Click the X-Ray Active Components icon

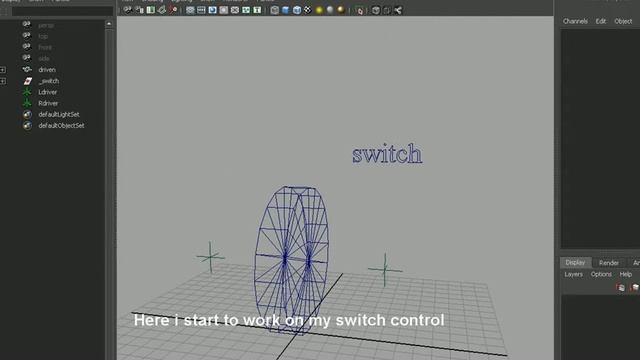coord(387,10)
